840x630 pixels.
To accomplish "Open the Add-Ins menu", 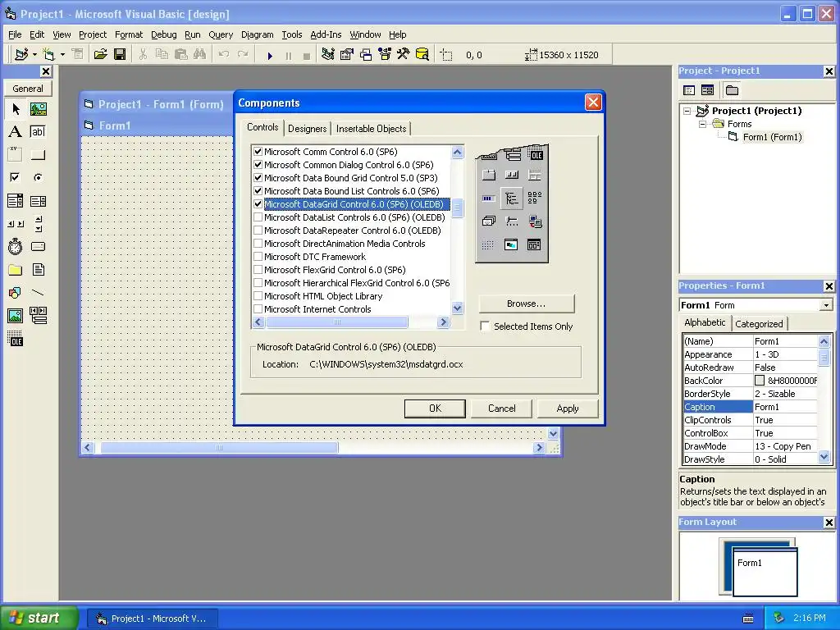I will click(x=326, y=34).
